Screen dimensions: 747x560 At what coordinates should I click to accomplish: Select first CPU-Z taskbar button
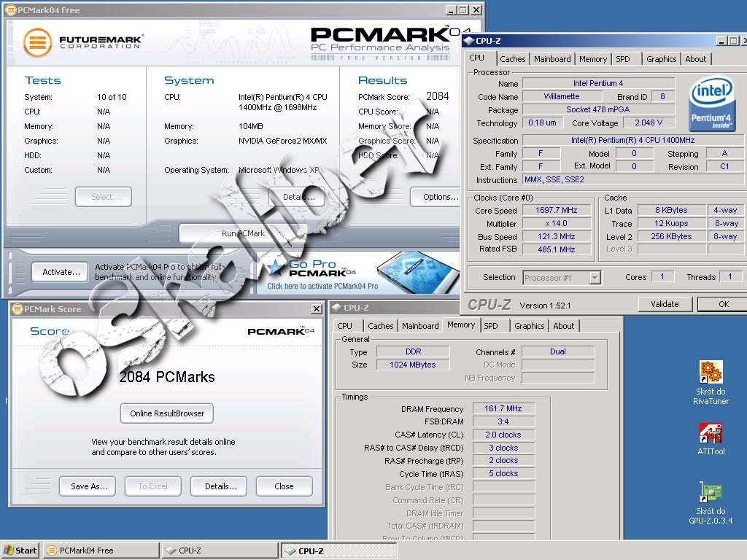coord(220,551)
